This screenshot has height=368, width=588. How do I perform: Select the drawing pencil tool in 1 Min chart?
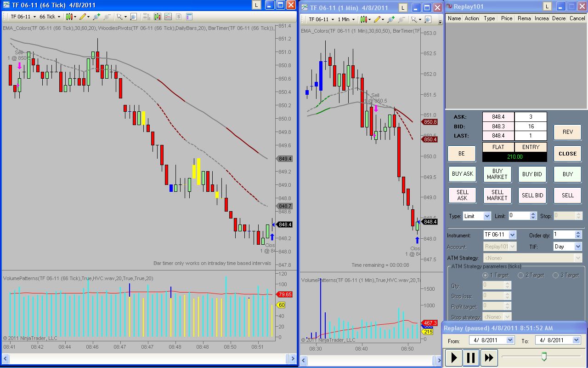tap(379, 19)
